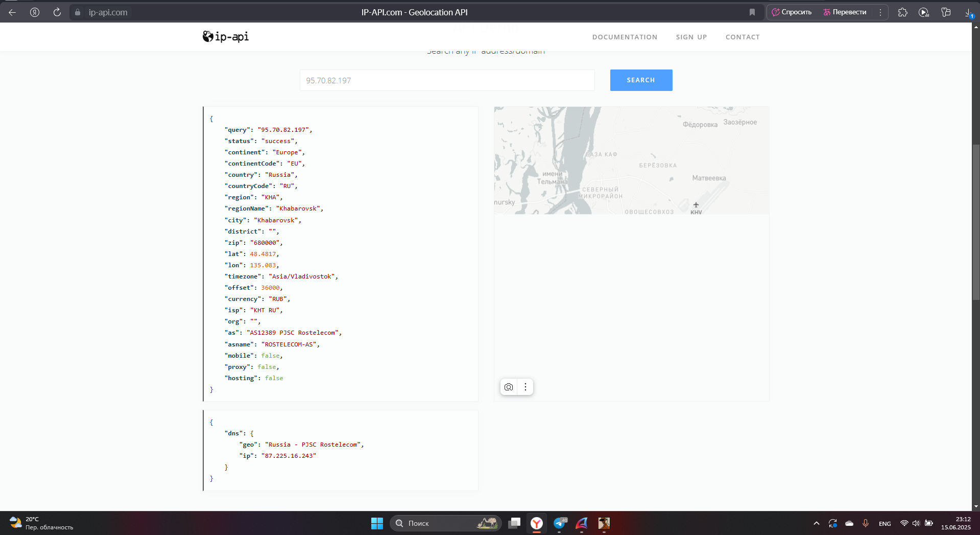Open the weather widget showing 20°C

point(41,523)
